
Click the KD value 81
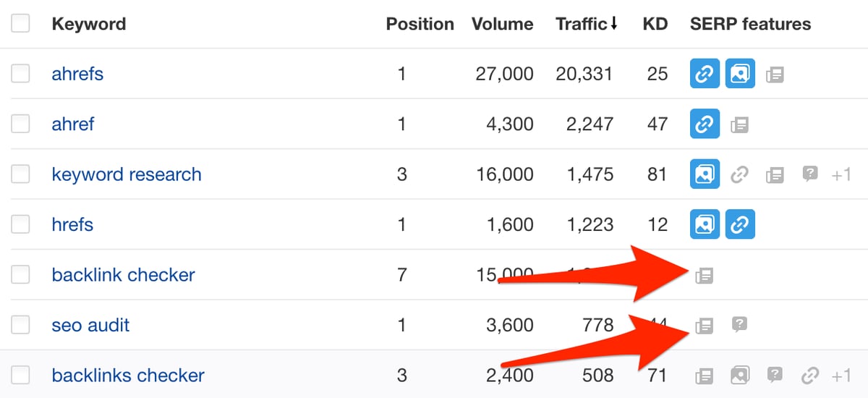pyautogui.click(x=658, y=174)
